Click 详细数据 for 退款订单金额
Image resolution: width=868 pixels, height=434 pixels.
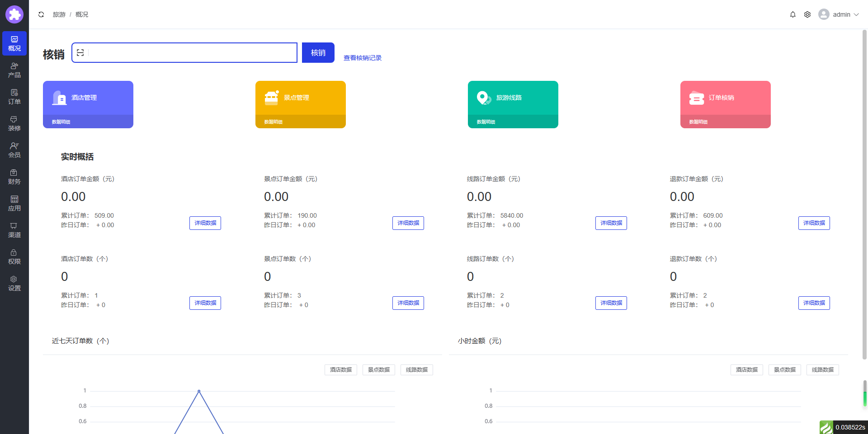814,223
